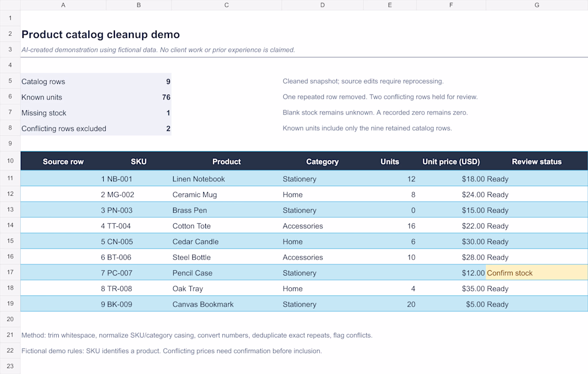Select the units value 20 for Canvas Bookmark
Viewport: 588px width, 374px height.
pos(390,304)
